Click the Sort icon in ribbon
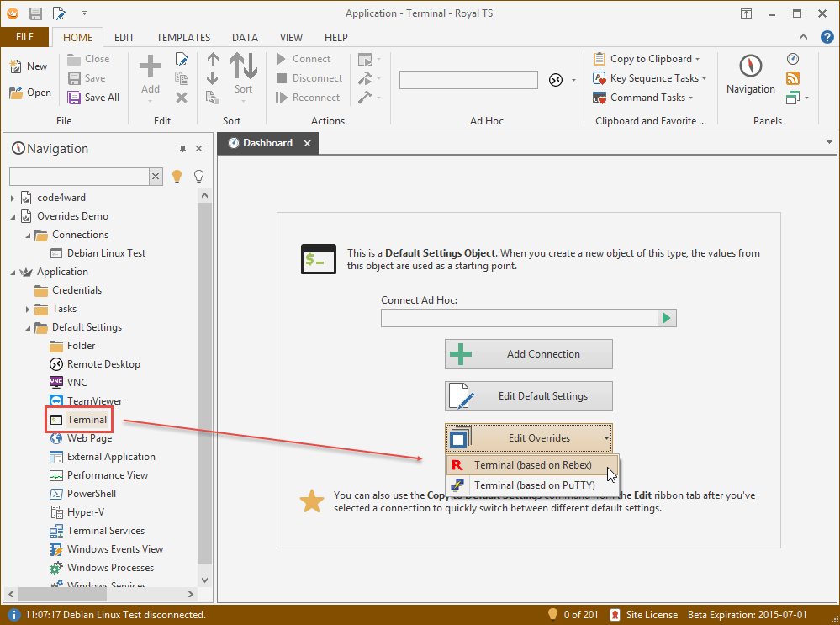 (243, 78)
